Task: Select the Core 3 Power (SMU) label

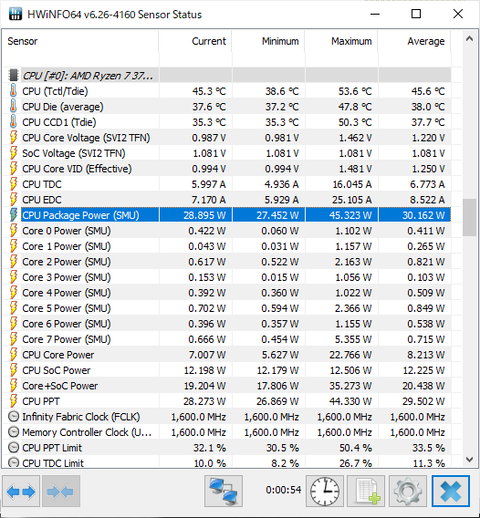Action: [66, 277]
